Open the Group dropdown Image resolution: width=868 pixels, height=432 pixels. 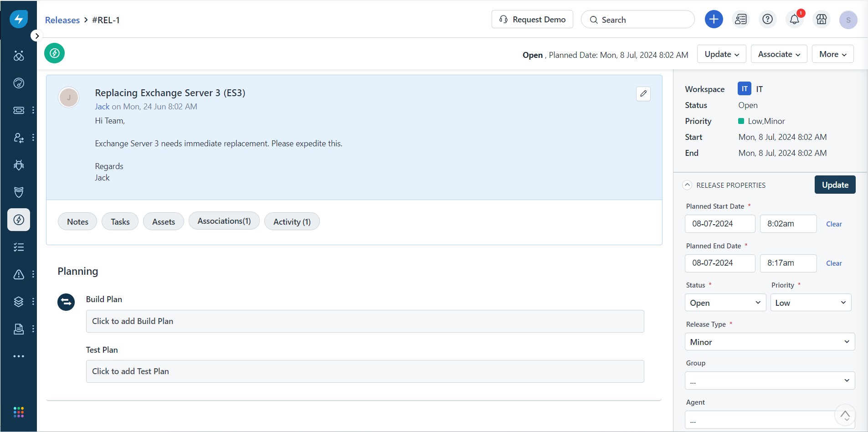click(770, 381)
